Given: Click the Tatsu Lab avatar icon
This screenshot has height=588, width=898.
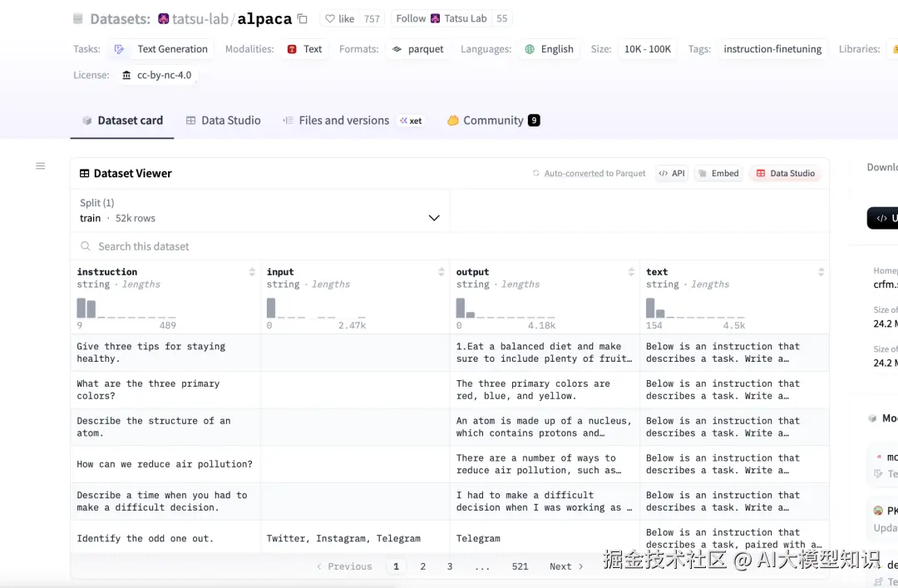Looking at the screenshot, I should (435, 18).
